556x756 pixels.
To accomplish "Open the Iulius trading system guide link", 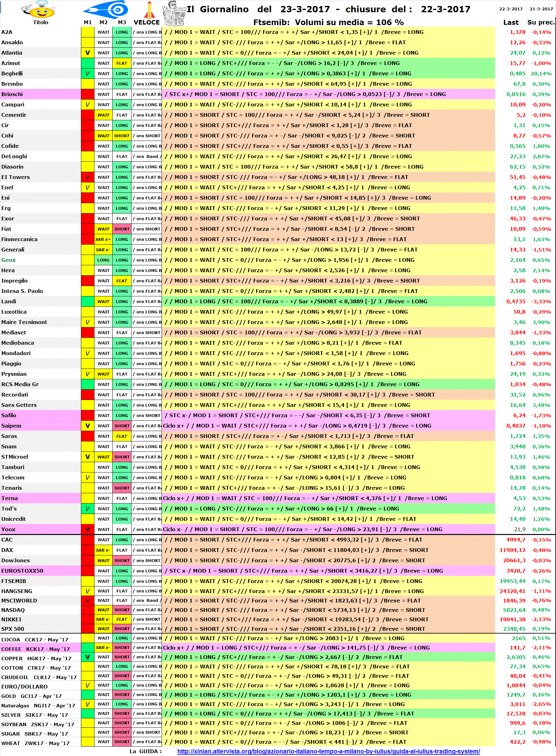I will pyautogui.click(x=329, y=751).
